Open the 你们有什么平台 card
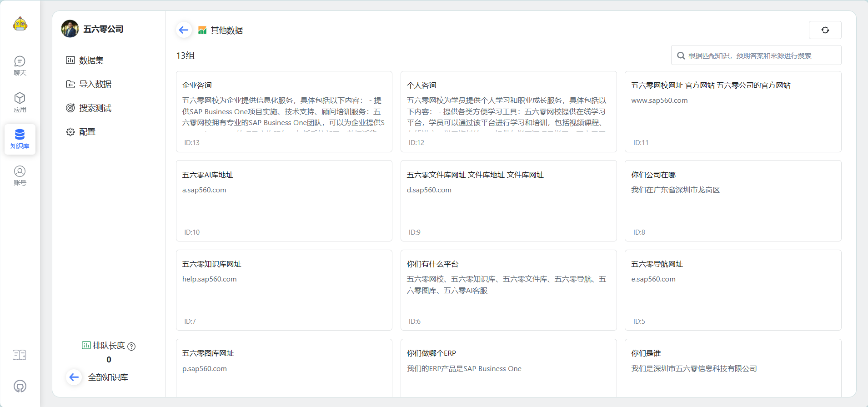 click(x=508, y=290)
